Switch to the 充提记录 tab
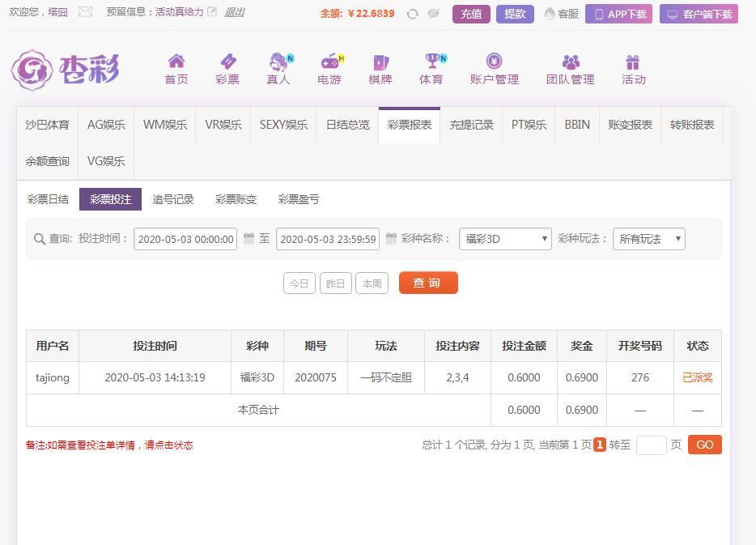This screenshot has width=756, height=545. (471, 125)
